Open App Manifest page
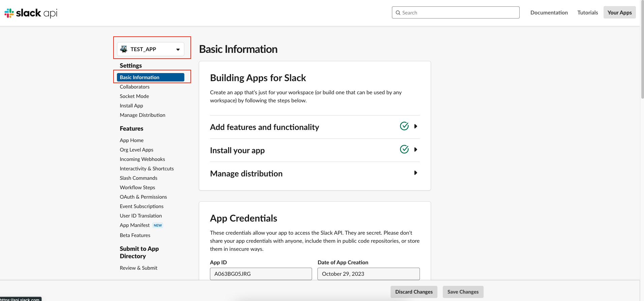Screen dimensions: 644x301 point(134,225)
